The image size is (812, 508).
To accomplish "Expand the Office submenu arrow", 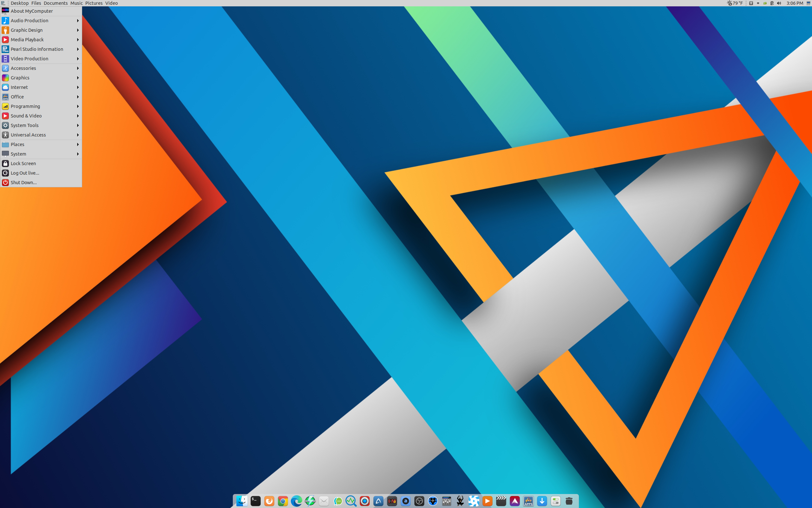I will coord(78,97).
